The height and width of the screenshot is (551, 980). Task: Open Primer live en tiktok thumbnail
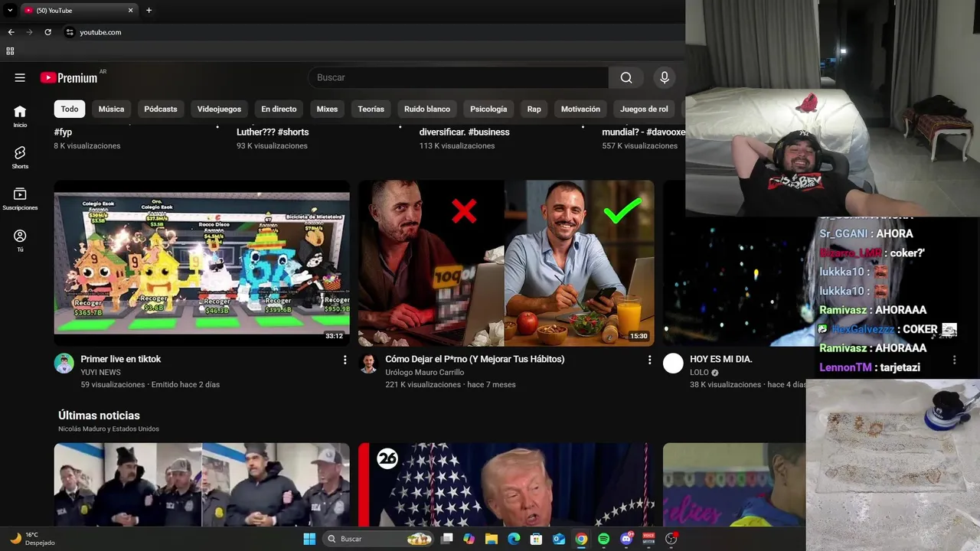(202, 263)
